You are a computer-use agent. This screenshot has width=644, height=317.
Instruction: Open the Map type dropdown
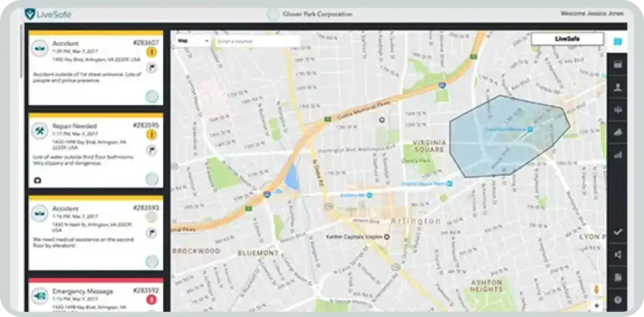point(192,41)
